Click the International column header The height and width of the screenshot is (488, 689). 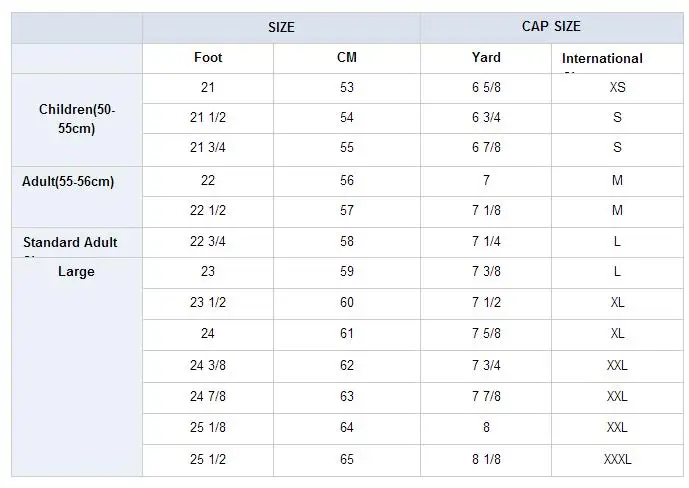(x=602, y=59)
